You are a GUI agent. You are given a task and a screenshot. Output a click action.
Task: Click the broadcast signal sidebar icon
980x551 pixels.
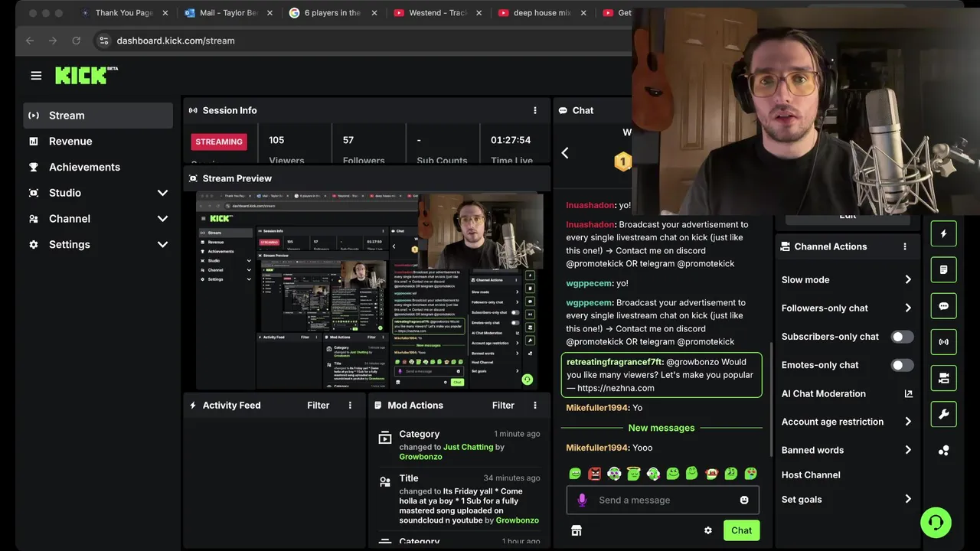pos(943,342)
